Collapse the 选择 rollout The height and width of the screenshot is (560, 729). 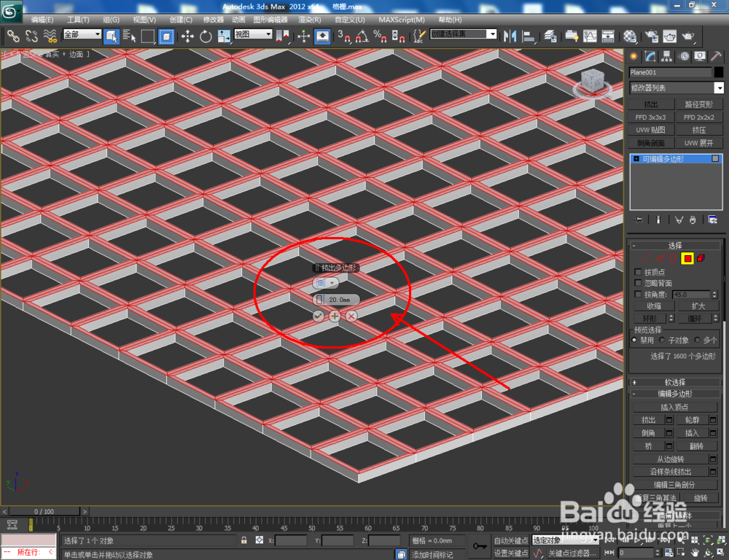pos(674,246)
